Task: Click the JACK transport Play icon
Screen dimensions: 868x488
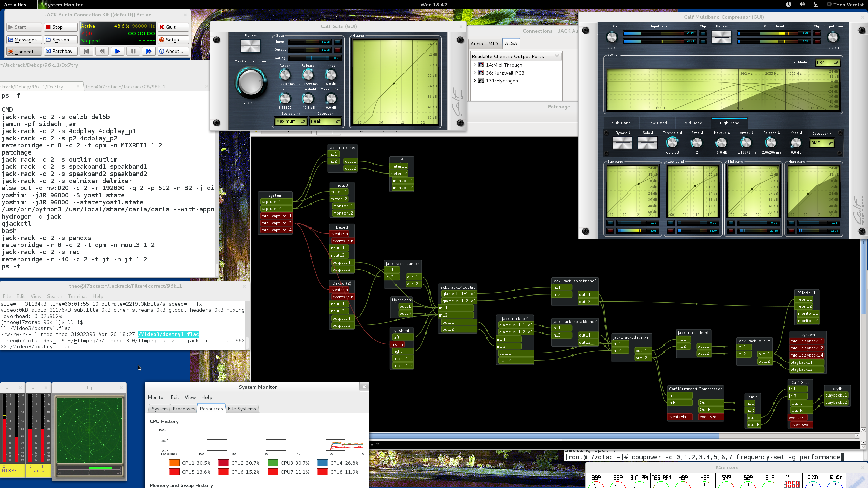Action: tap(117, 51)
